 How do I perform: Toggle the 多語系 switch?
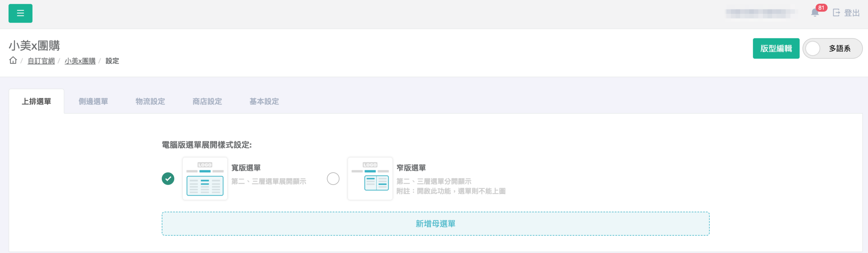coord(832,48)
